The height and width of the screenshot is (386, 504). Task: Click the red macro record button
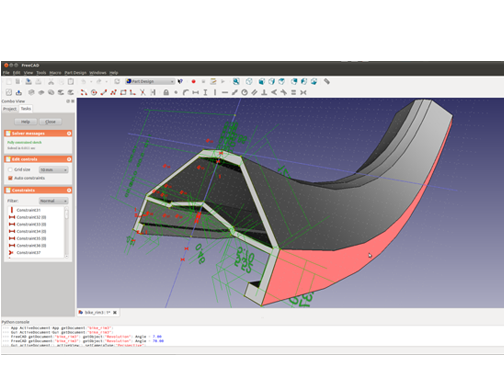[x=193, y=82]
